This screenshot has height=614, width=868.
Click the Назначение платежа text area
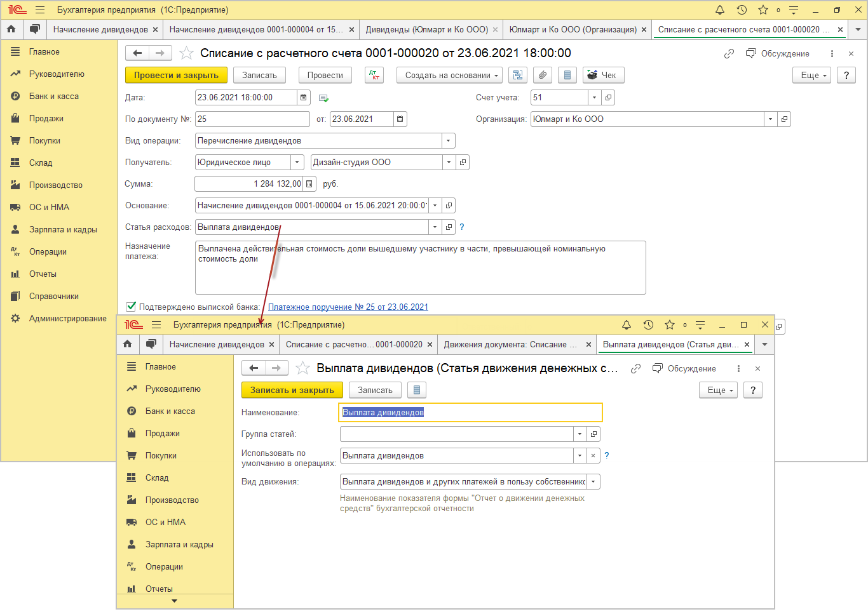pos(420,267)
